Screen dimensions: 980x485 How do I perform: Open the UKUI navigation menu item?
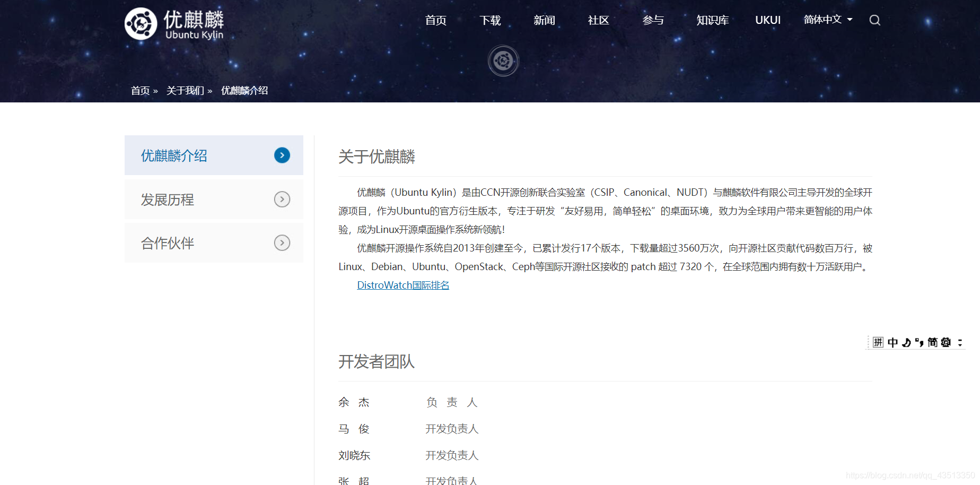click(767, 20)
